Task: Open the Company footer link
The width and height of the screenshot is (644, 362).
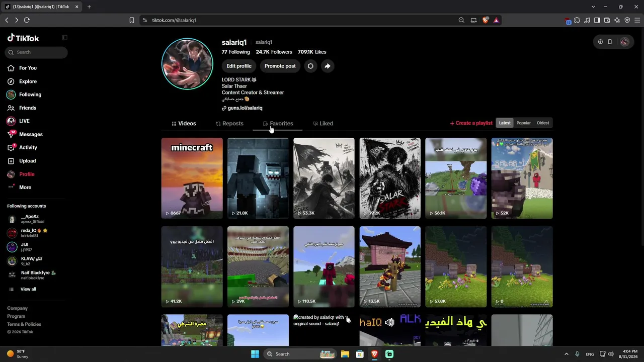Action: click(x=17, y=308)
